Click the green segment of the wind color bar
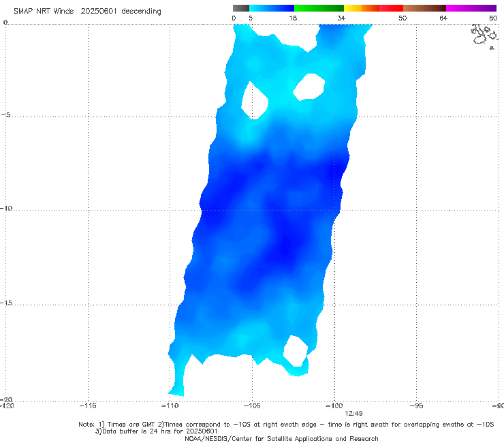Image resolution: width=504 pixels, height=443 pixels. coord(319,8)
